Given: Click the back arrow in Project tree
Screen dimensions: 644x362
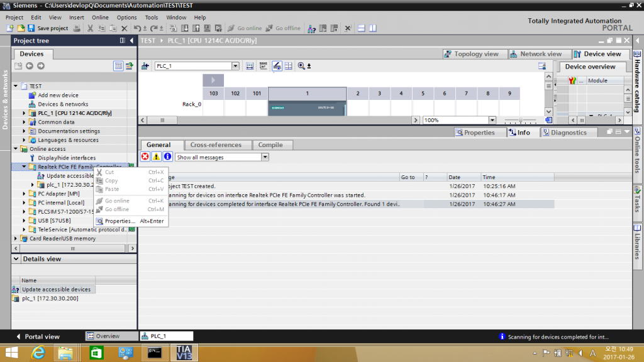Looking at the screenshot, I should pyautogui.click(x=29, y=65).
